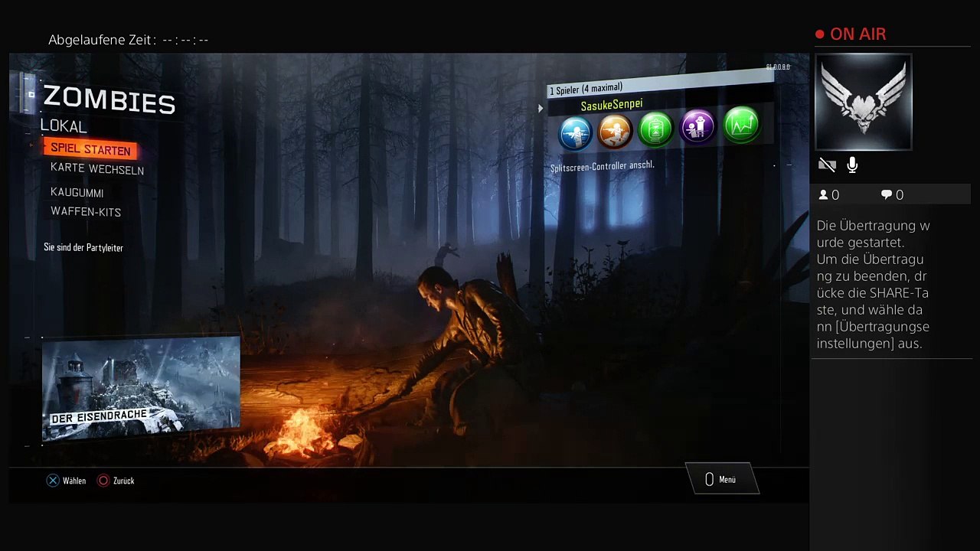This screenshot has height=551, width=980.
Task: Click the circle Zurück prompt icon
Action: pyautogui.click(x=103, y=481)
